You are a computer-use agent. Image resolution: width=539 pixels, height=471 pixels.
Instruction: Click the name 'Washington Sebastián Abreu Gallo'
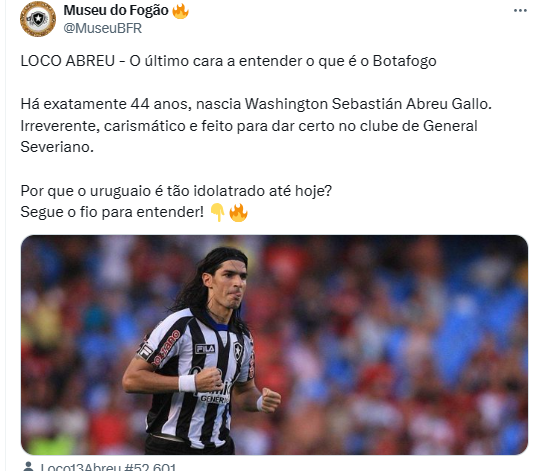coord(368,104)
